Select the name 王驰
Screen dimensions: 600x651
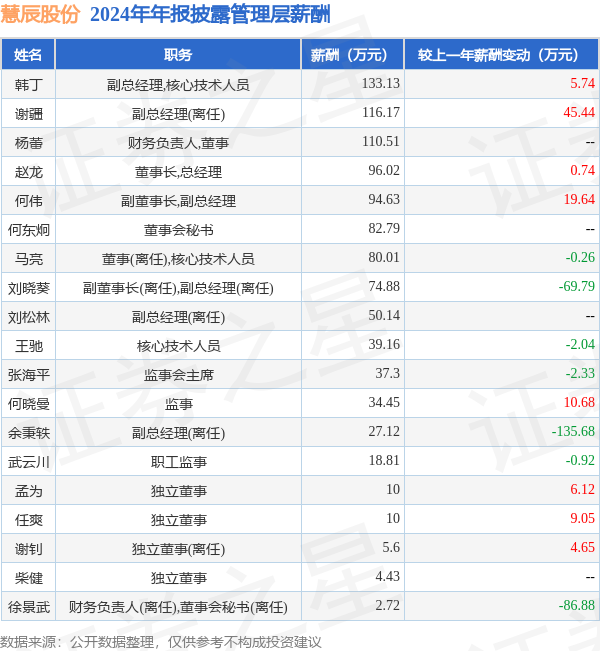click(29, 346)
